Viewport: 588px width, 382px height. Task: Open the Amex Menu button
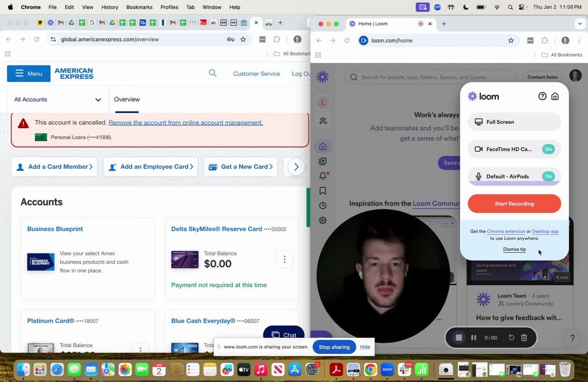(x=28, y=74)
